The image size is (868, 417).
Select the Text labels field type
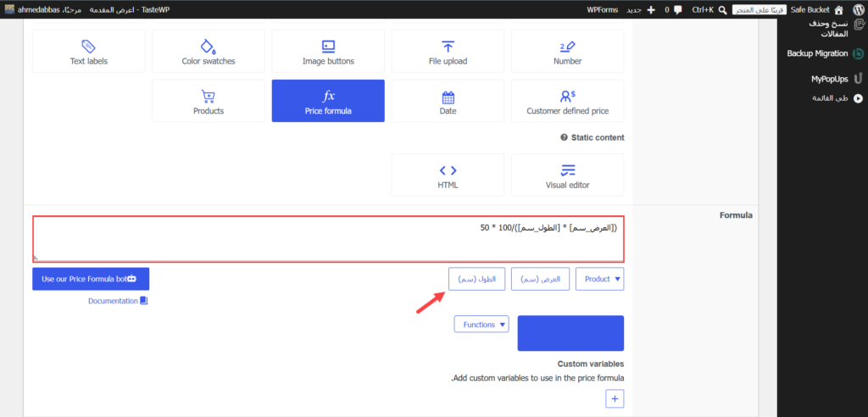(x=88, y=51)
